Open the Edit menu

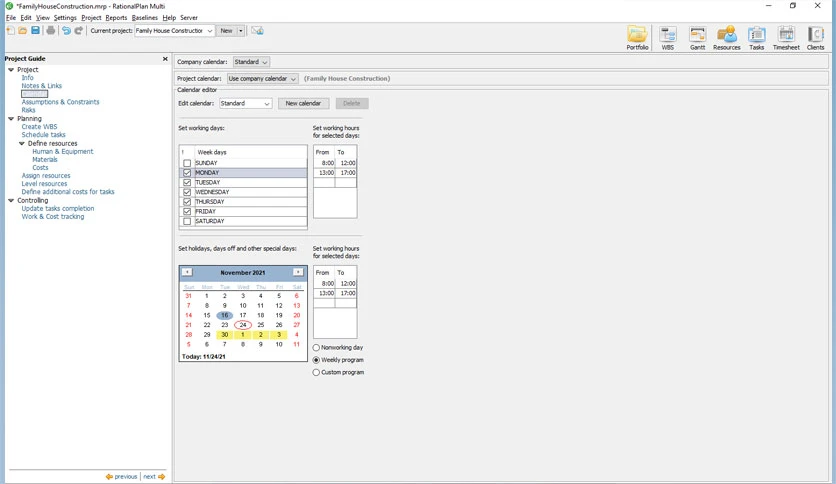tap(26, 18)
